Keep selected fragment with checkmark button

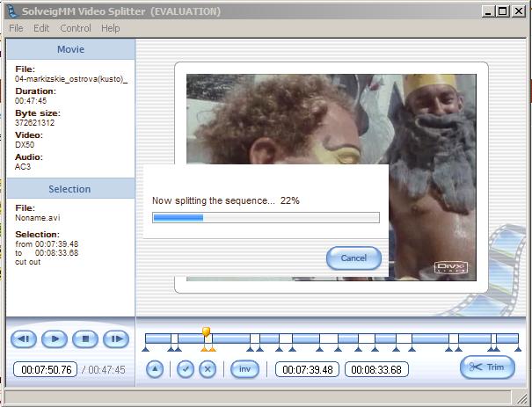click(186, 369)
